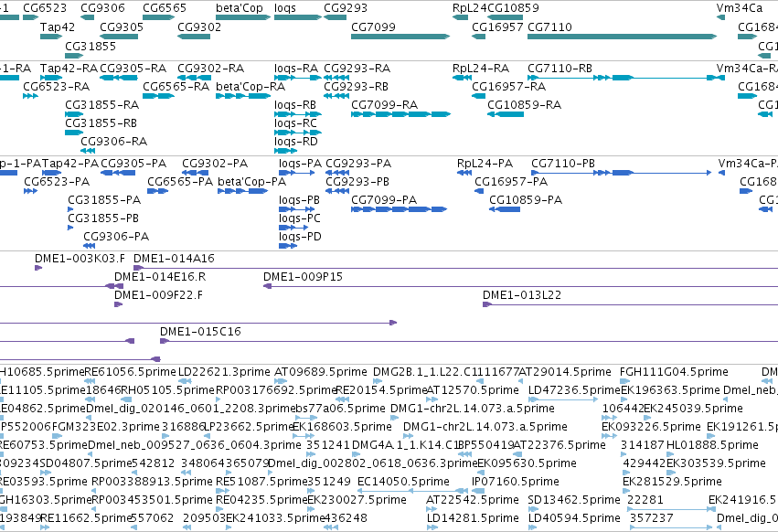This screenshot has width=778, height=532.
Task: Open transcript label beta'Cop-RA
Action: (250, 86)
